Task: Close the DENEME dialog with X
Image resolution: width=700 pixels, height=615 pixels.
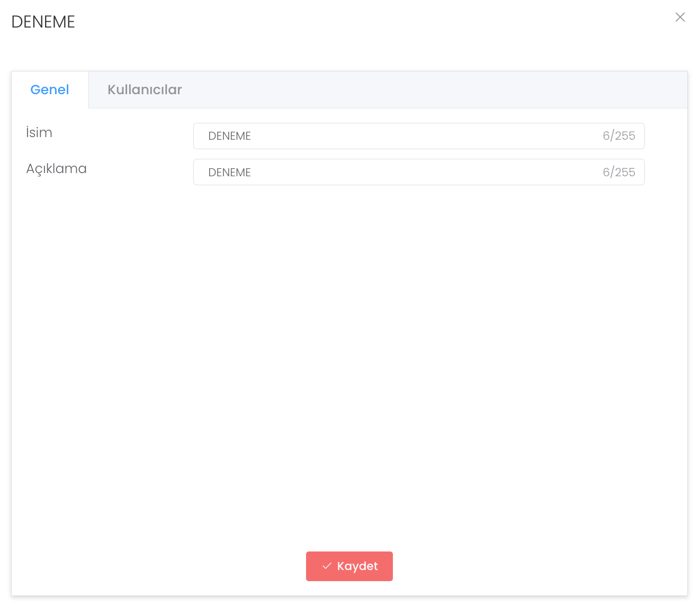Action: [x=680, y=17]
